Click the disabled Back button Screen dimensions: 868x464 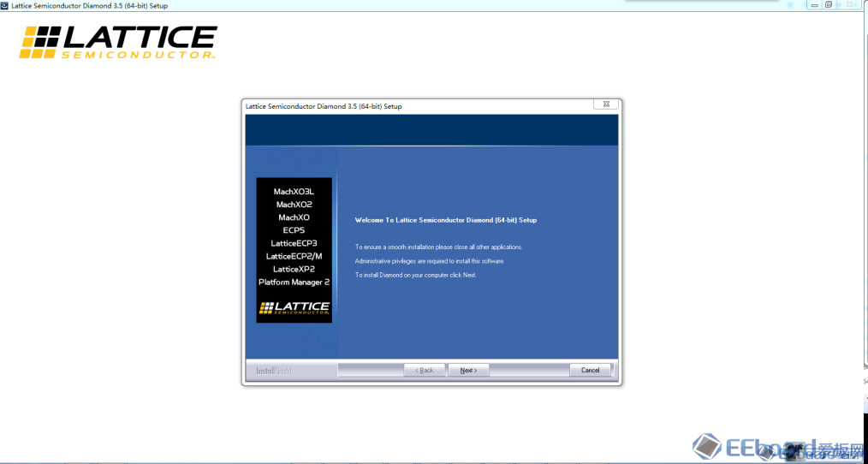coord(425,370)
